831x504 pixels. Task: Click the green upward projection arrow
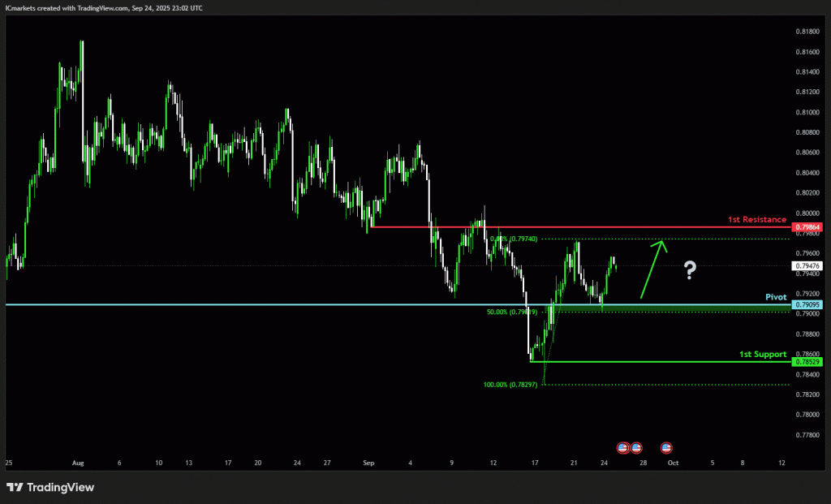tap(652, 269)
